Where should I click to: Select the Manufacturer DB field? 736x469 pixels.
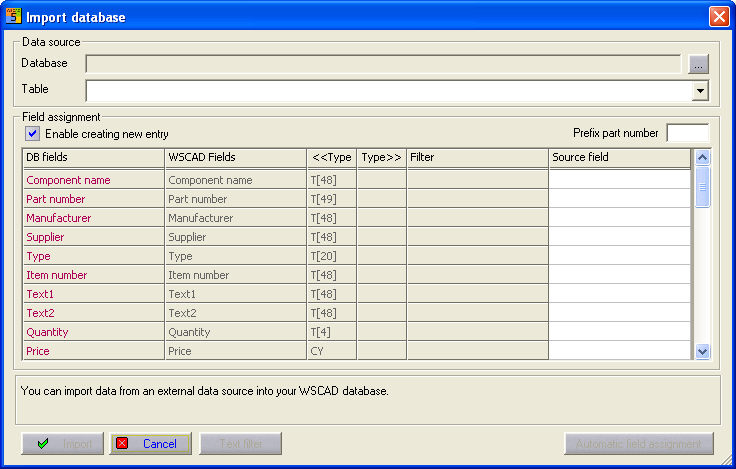[x=93, y=218]
